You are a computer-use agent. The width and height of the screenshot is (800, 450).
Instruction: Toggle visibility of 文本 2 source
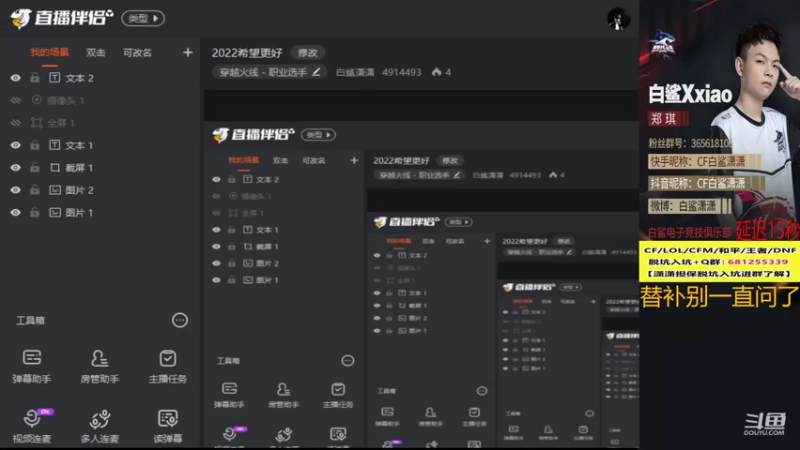tap(16, 78)
